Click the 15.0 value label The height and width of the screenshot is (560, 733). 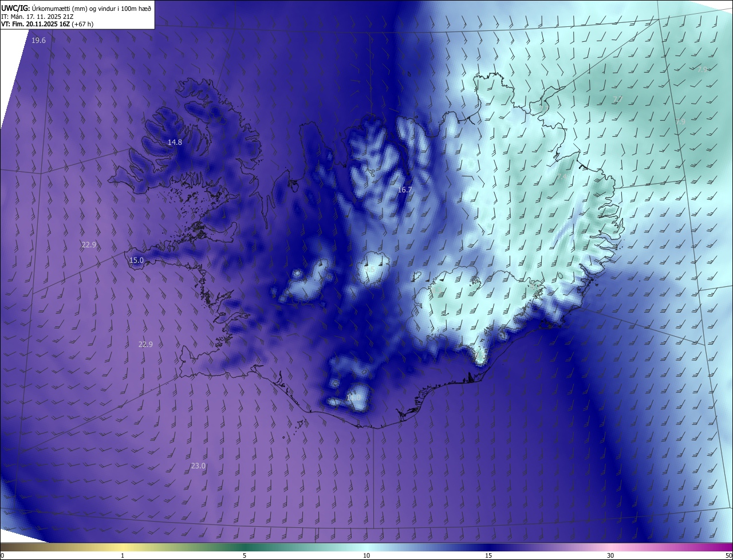(136, 260)
